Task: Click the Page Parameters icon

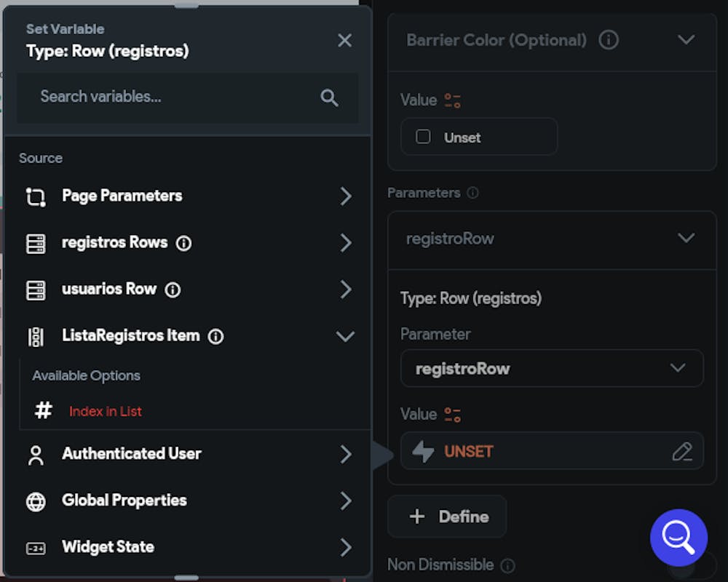Action: tap(36, 196)
